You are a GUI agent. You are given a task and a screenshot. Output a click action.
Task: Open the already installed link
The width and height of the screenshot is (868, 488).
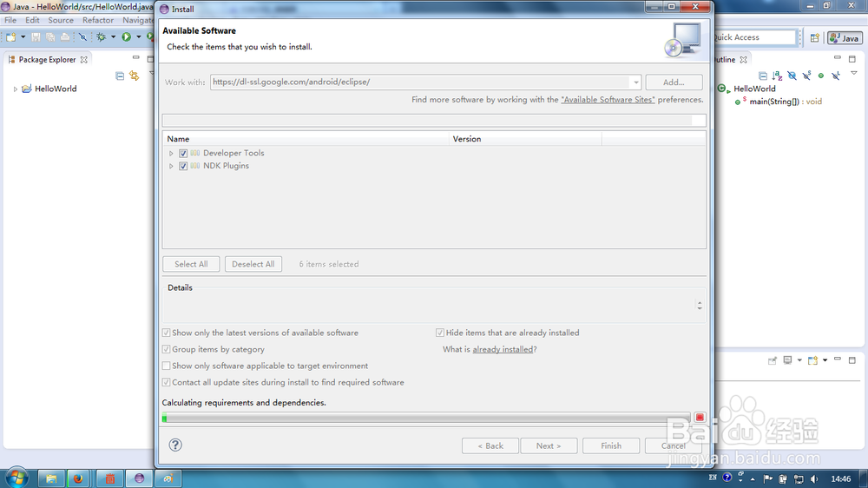(x=503, y=350)
